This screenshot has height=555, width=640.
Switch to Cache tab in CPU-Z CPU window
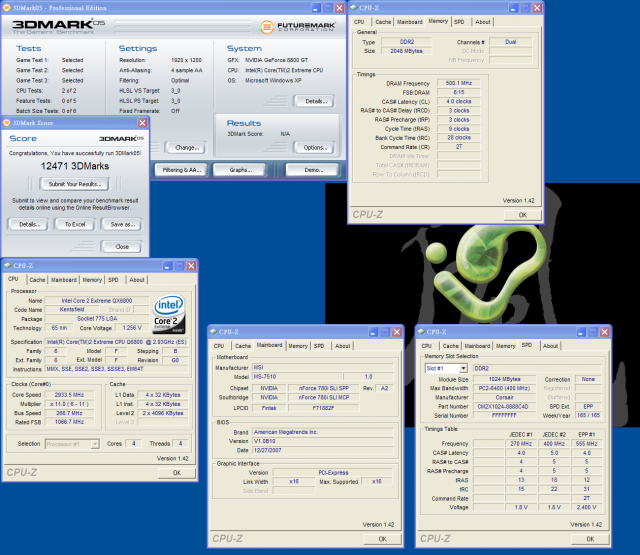[x=37, y=280]
